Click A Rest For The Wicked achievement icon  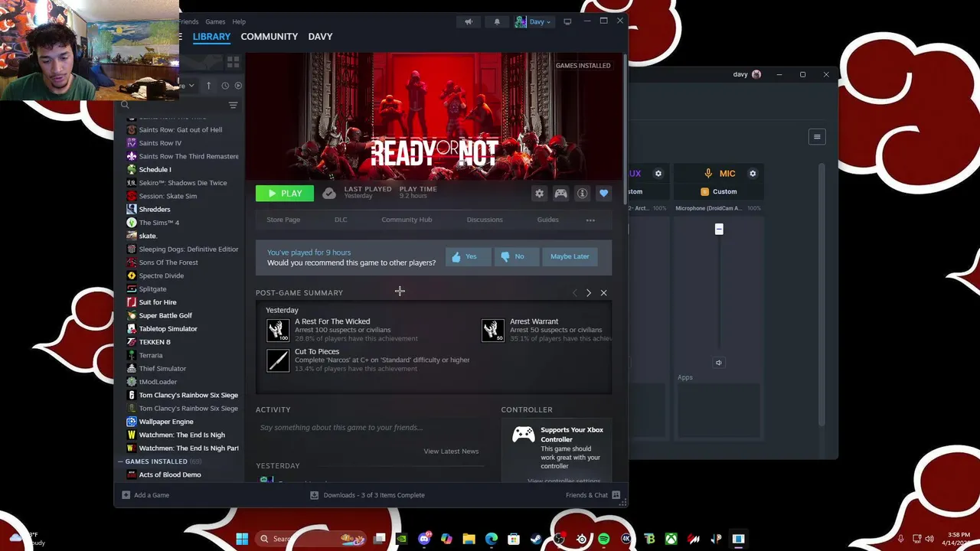pos(278,330)
